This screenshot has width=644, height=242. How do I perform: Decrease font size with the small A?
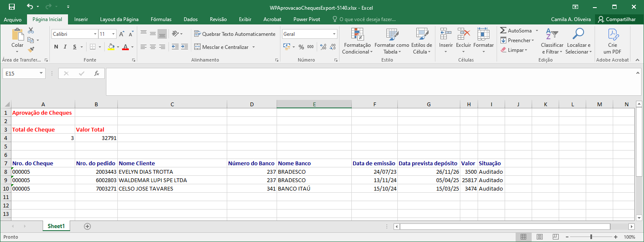pyautogui.click(x=132, y=34)
